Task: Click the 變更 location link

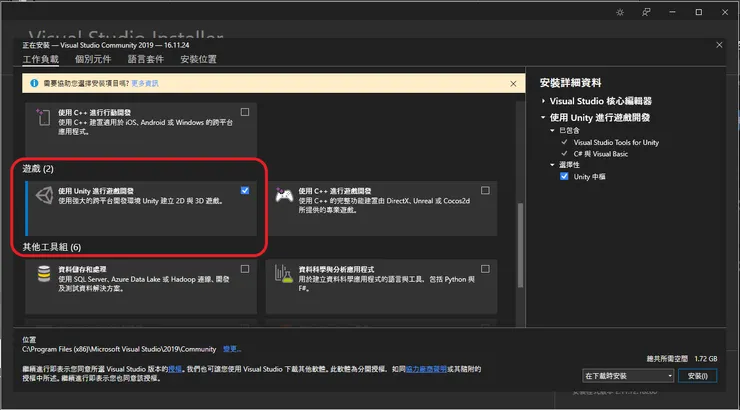Action: [x=232, y=349]
